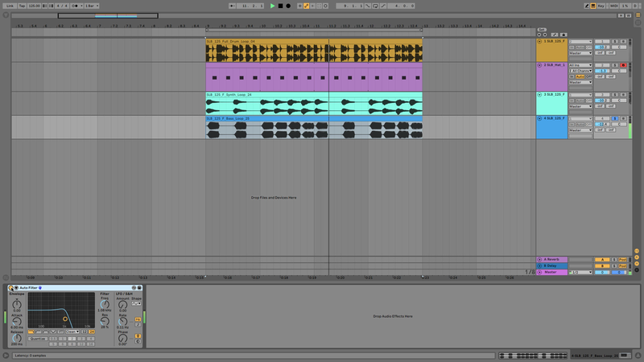Enable Quantize button in Auto Filter
Viewport: 644px width, 362px height.
[38, 339]
